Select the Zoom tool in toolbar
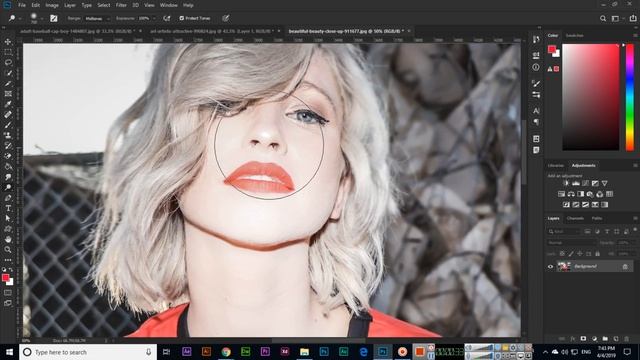Viewport: 640px width, 360px height. [x=8, y=249]
